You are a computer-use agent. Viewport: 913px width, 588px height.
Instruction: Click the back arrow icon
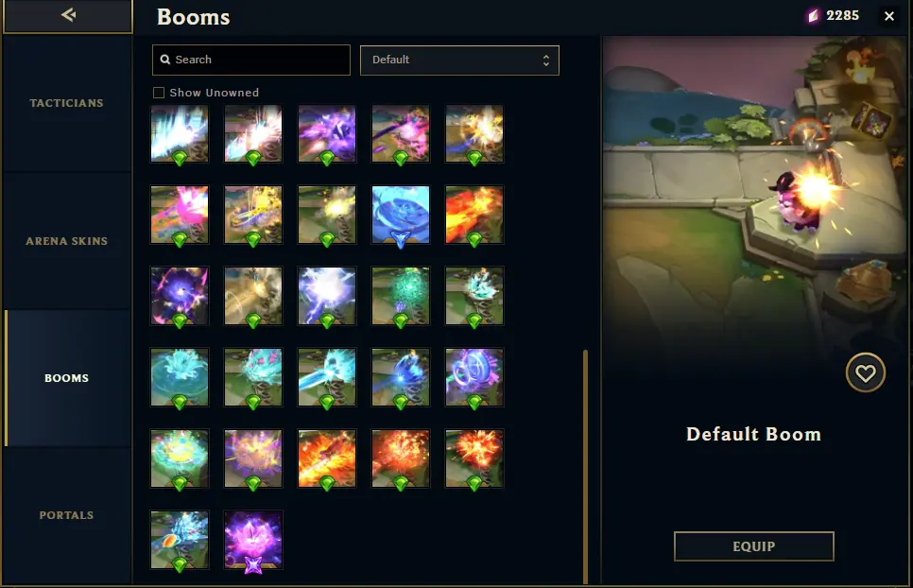(x=68, y=14)
